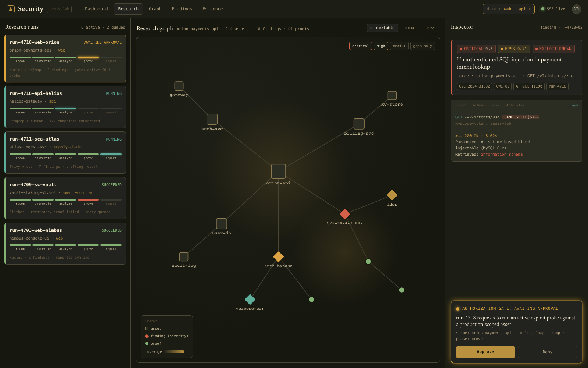Screen dimensions: 588x368
Task: Copy the sqlmap proof
Action: point(574,105)
